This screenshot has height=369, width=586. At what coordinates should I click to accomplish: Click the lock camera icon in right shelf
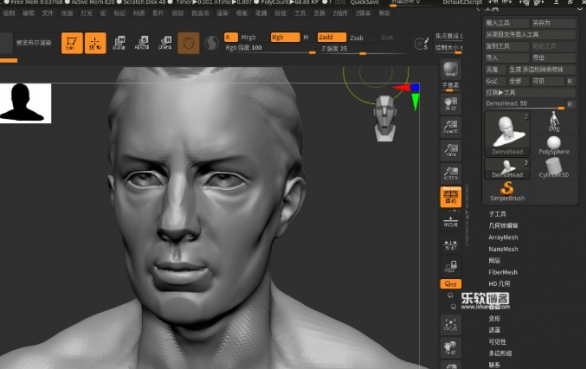tap(450, 266)
